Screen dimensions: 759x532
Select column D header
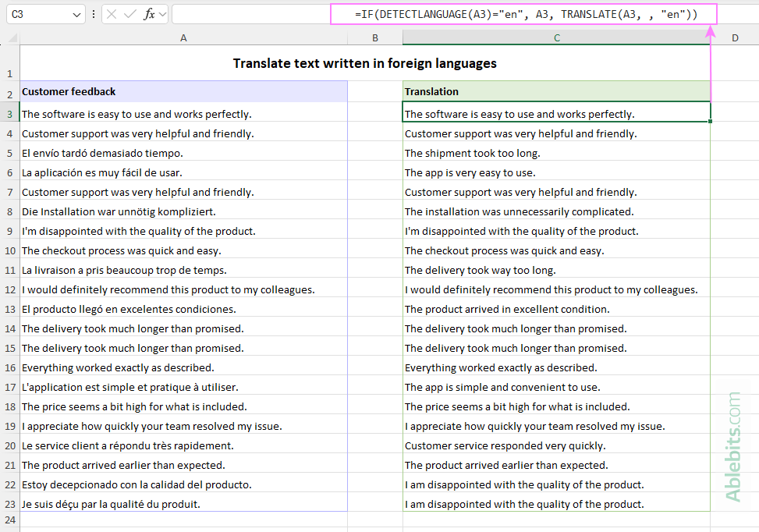(x=735, y=37)
